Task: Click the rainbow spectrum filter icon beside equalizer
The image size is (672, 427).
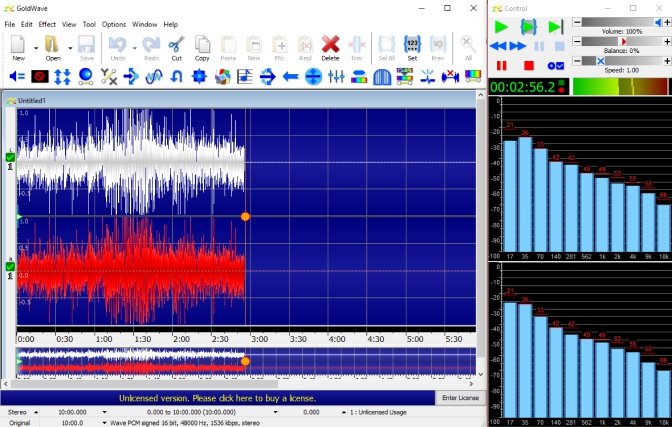Action: tap(359, 77)
